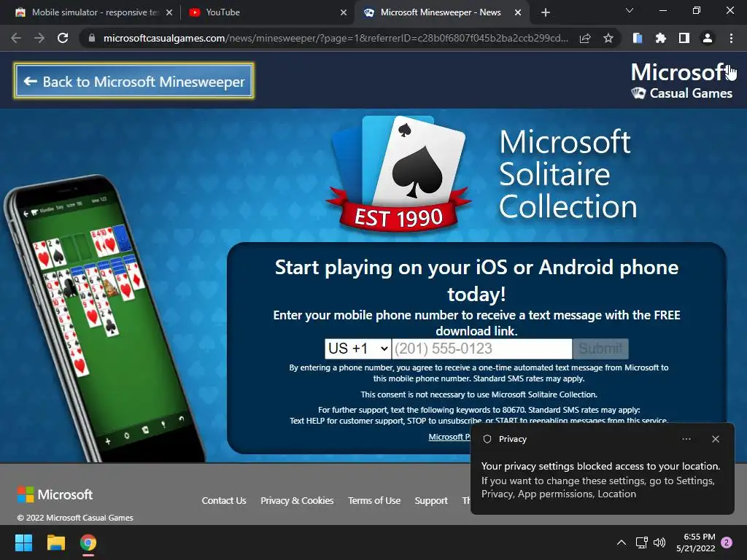Screen dimensions: 747x560
Task: Share this page via share icon
Action: coord(585,38)
